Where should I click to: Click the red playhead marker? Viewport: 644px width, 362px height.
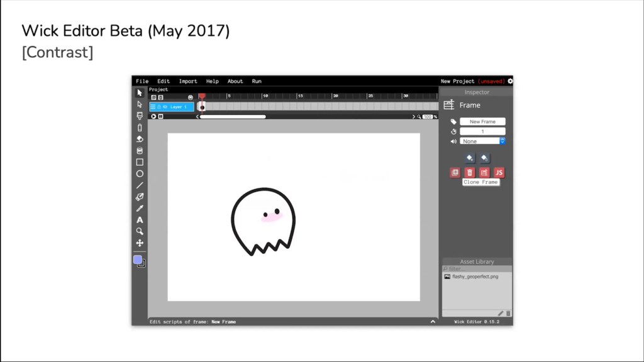[202, 96]
